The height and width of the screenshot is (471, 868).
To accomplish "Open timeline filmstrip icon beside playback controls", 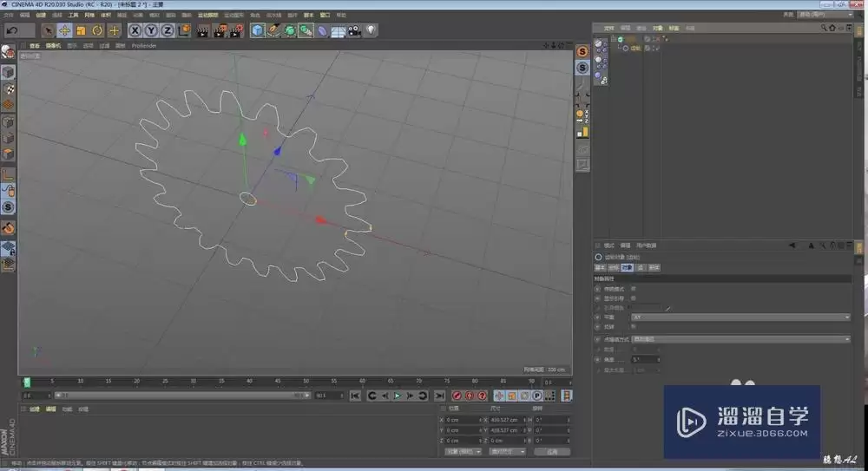I will coord(566,396).
